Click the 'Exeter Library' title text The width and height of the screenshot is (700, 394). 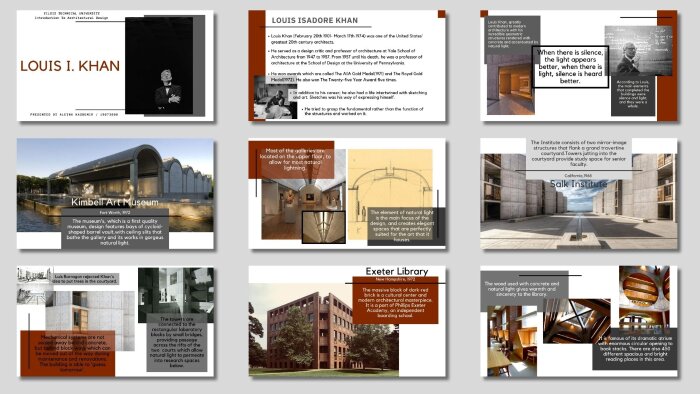pos(396,271)
